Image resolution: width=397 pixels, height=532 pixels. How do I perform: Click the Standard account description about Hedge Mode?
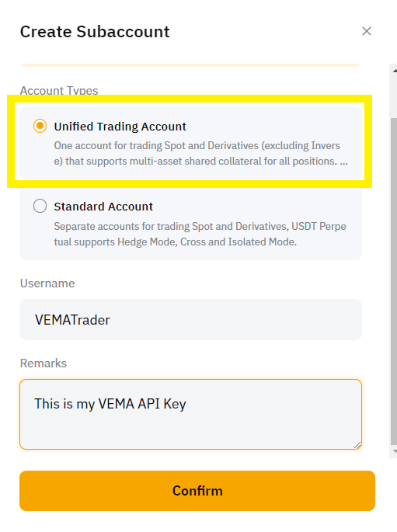[x=200, y=234]
